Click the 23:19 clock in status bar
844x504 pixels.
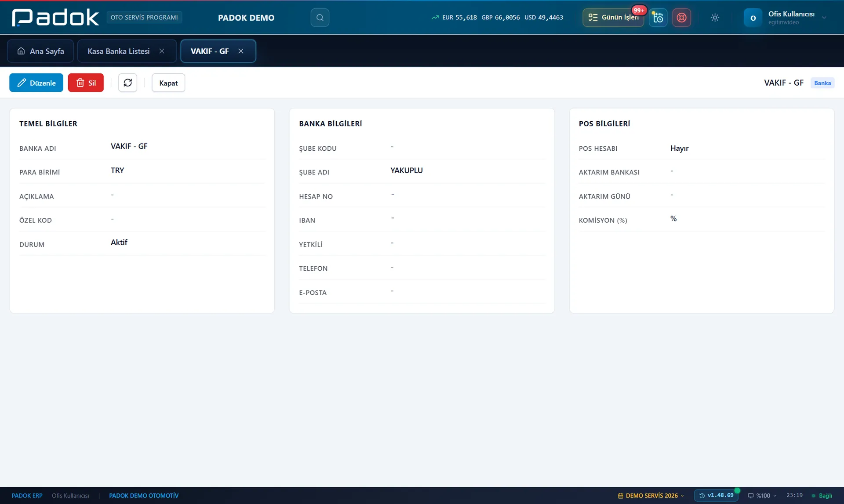794,495
